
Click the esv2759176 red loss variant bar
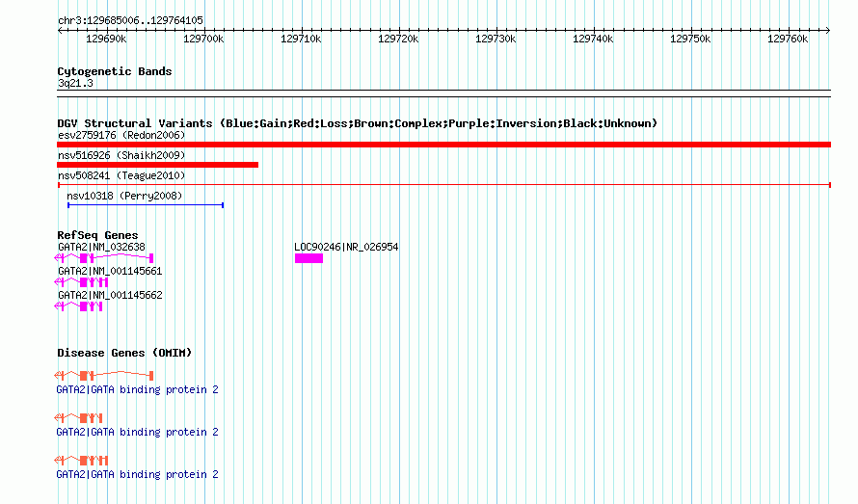coord(443,145)
